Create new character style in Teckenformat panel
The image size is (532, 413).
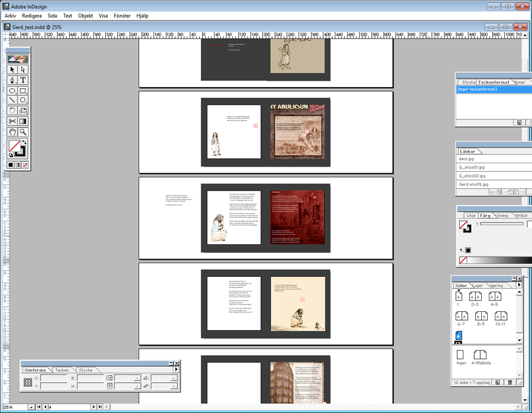(519, 122)
